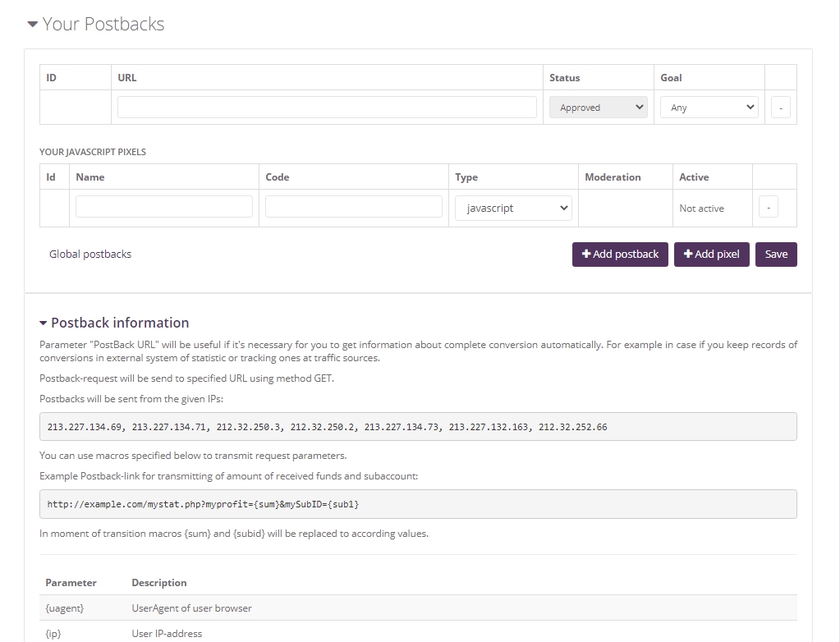Remove the postback row with minus button

click(x=780, y=108)
